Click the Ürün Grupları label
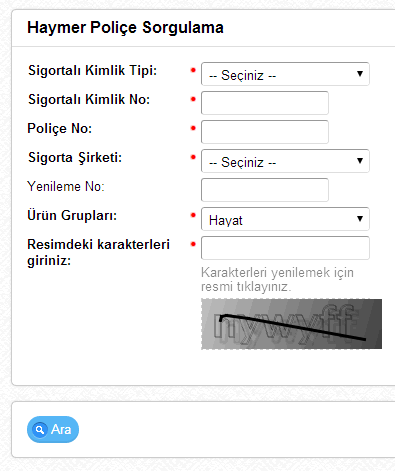This screenshot has height=471, width=395. 72,216
